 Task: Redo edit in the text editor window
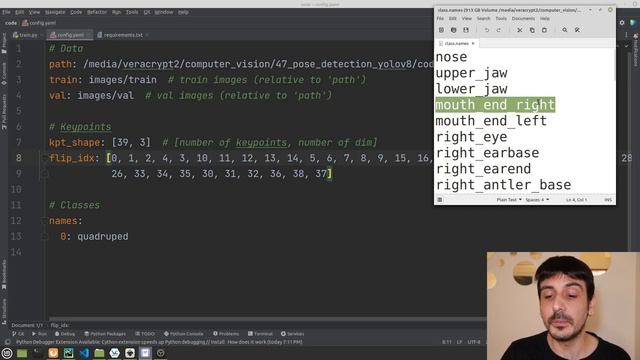tap(499, 30)
